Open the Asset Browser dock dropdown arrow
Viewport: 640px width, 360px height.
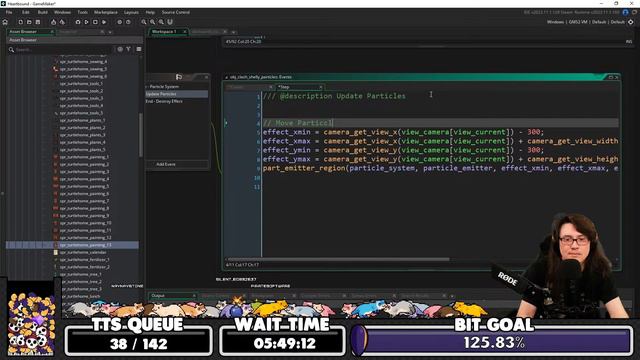(110, 32)
